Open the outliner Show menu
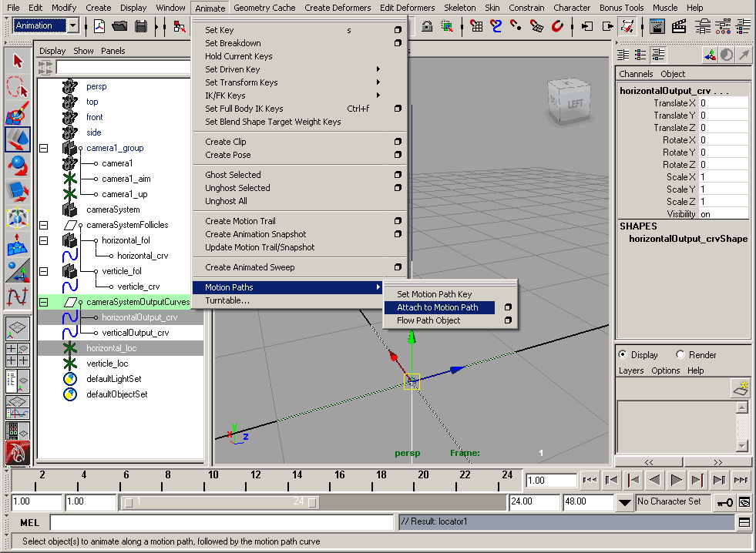Image resolution: width=756 pixels, height=553 pixels. 83,51
